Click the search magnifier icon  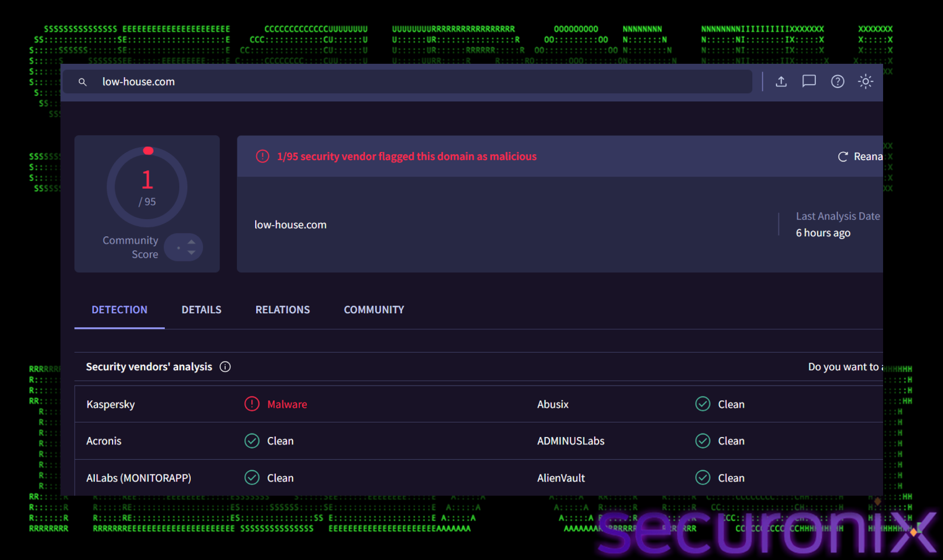(83, 82)
